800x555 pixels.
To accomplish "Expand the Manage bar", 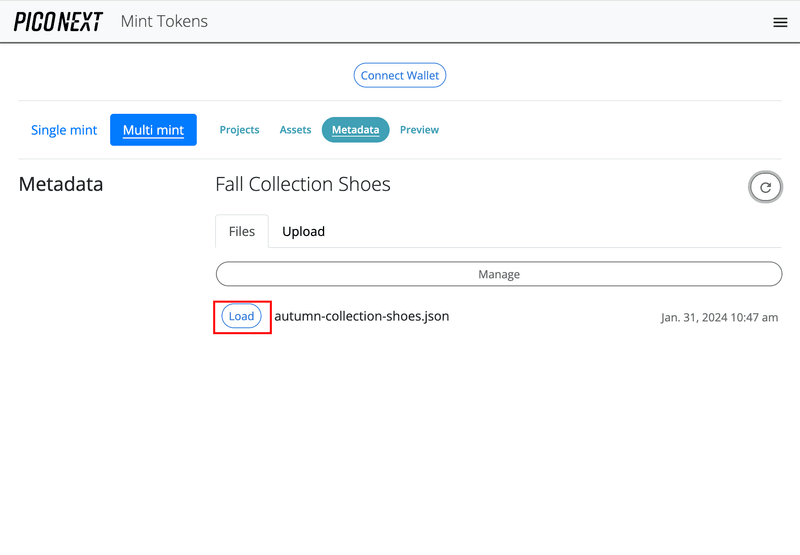I will coord(499,274).
